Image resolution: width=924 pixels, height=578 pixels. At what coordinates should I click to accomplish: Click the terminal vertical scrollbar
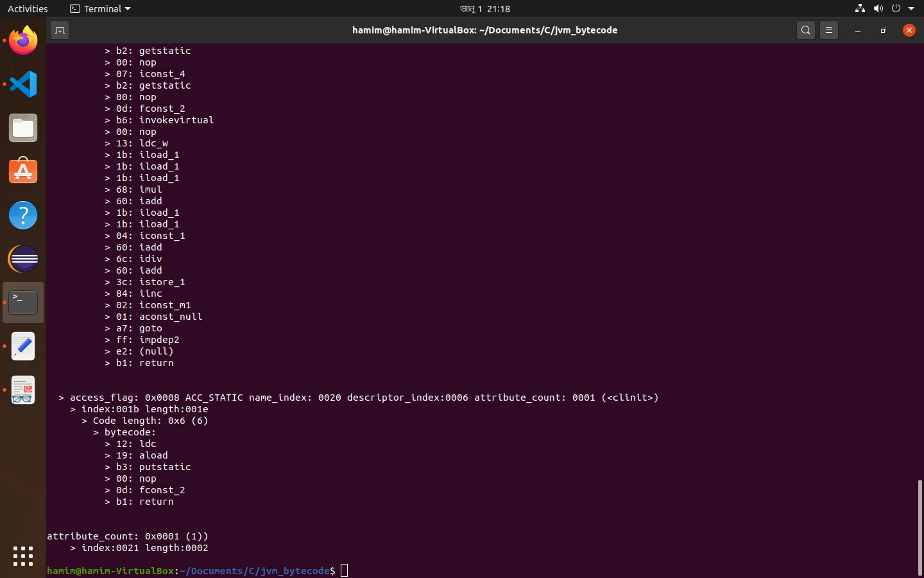pos(920,527)
